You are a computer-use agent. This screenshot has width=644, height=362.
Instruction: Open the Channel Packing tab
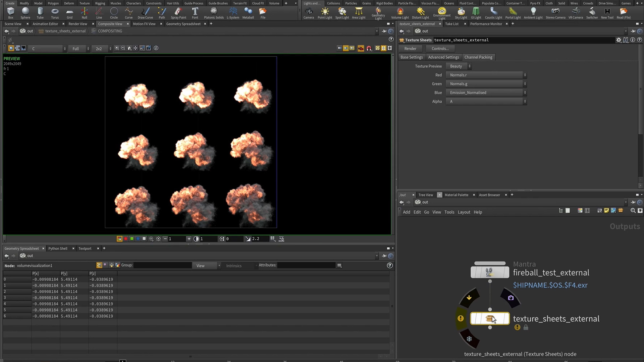coord(478,57)
